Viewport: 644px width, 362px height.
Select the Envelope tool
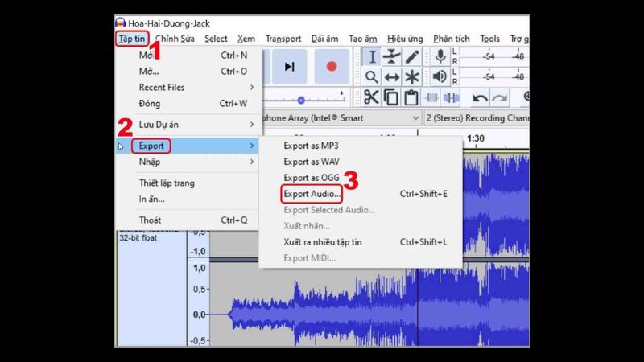coord(391,56)
